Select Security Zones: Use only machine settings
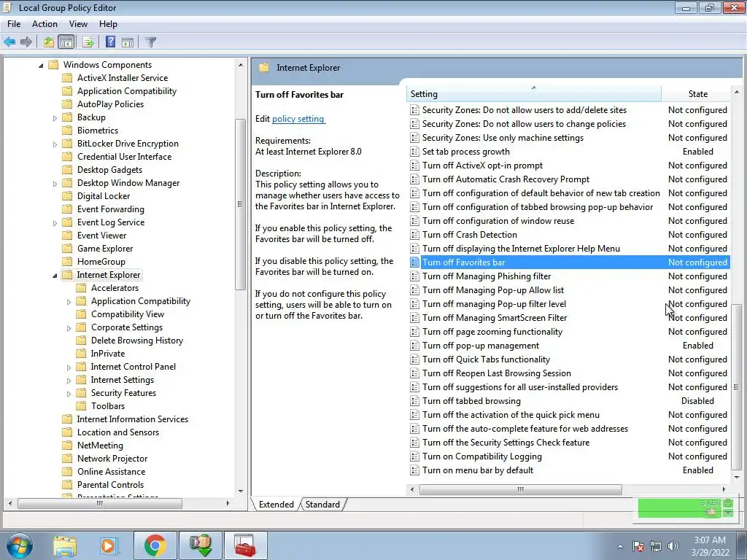The image size is (747, 560). pyautogui.click(x=569, y=138)
